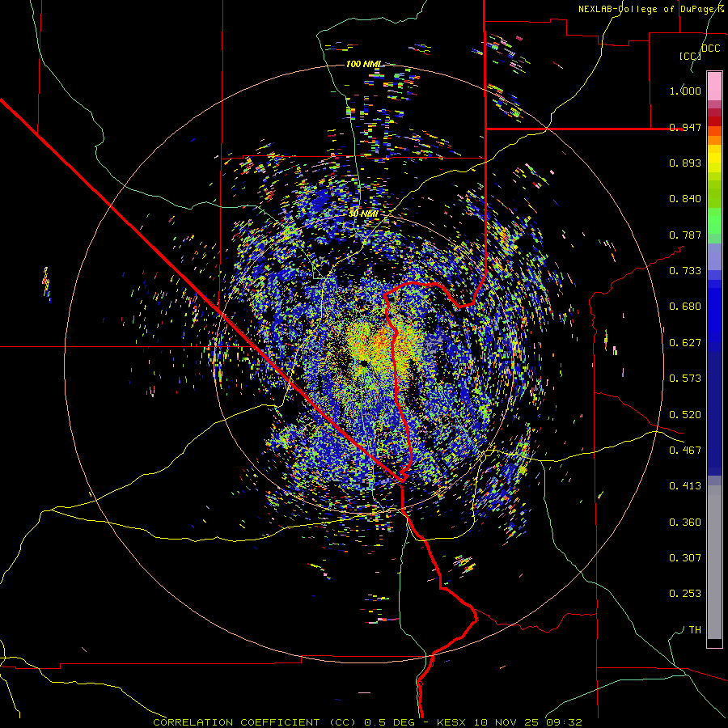This screenshot has width=728, height=728.
Task: Select the 0.520 legend value
Action: (685, 415)
